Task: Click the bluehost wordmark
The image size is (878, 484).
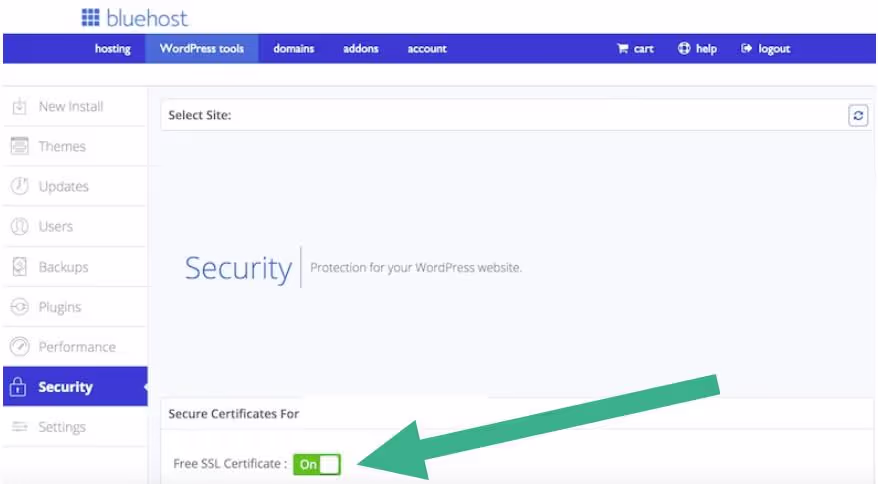Action: (x=147, y=18)
